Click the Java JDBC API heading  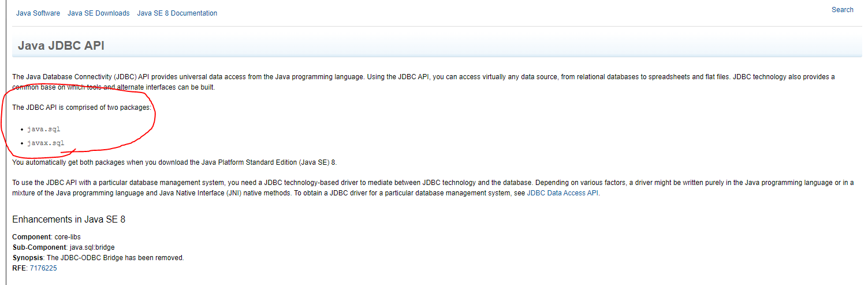tap(61, 46)
